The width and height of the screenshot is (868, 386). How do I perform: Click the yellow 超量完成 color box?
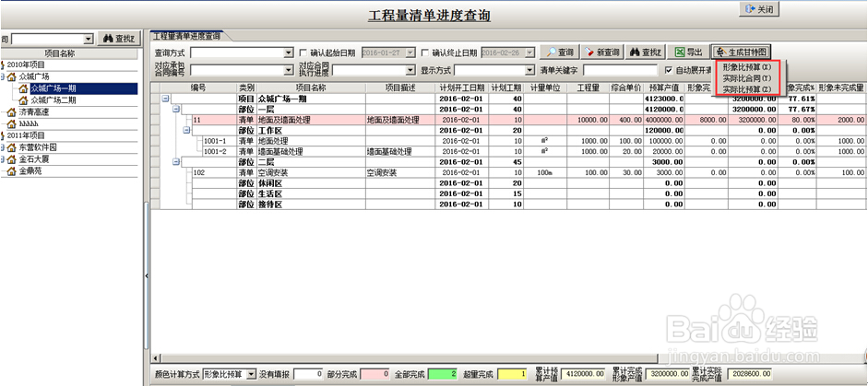(513, 374)
